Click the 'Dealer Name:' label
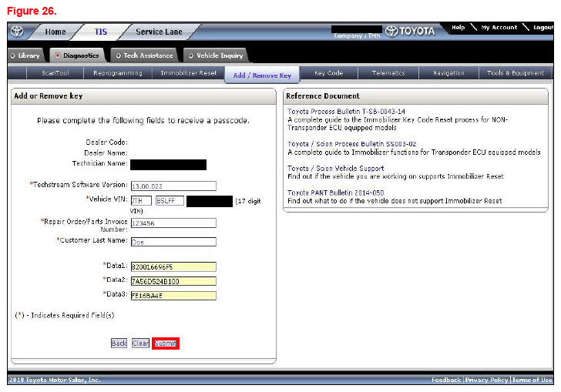561x392 pixels. point(106,153)
